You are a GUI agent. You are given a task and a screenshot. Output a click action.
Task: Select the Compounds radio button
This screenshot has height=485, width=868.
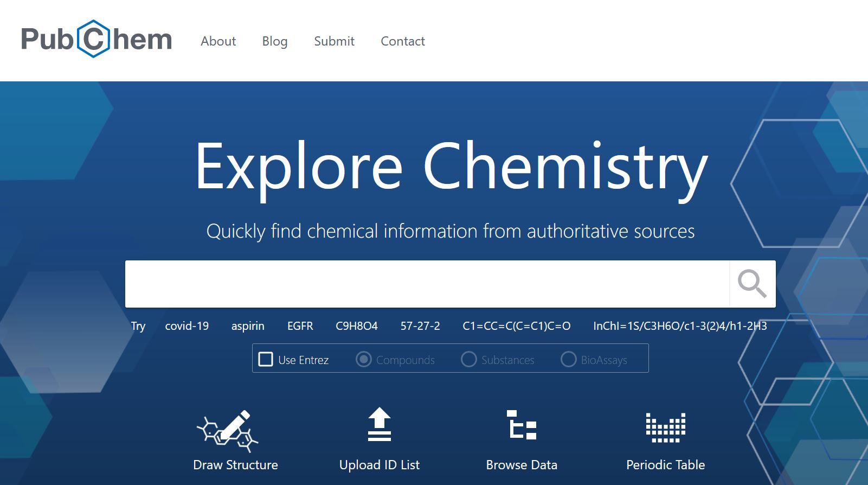(x=364, y=359)
